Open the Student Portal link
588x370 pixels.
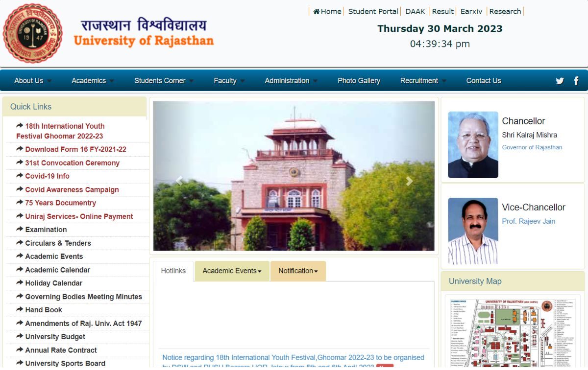point(373,11)
